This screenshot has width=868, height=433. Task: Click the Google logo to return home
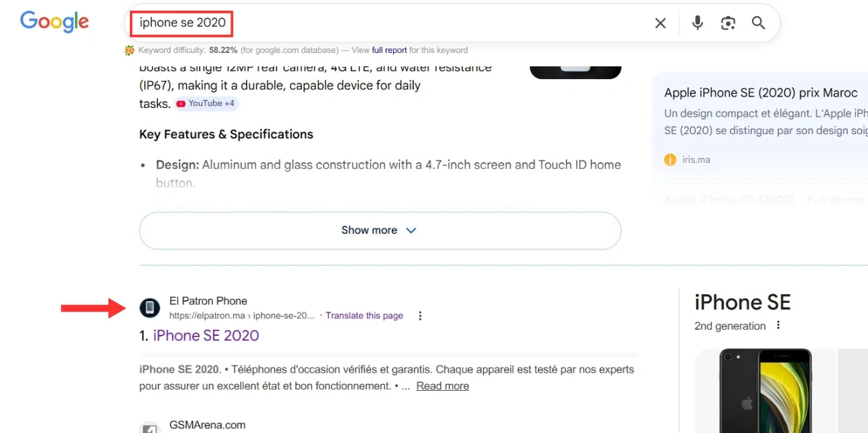(x=54, y=21)
